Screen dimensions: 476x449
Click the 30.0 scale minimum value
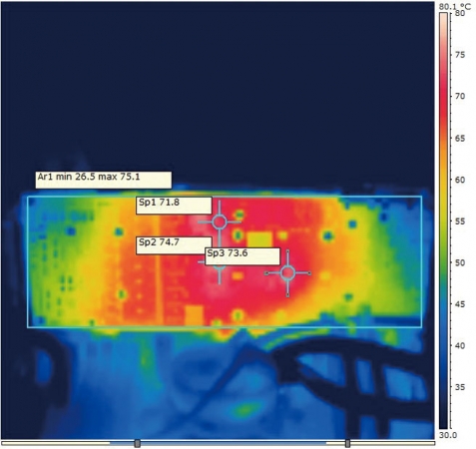point(448,435)
